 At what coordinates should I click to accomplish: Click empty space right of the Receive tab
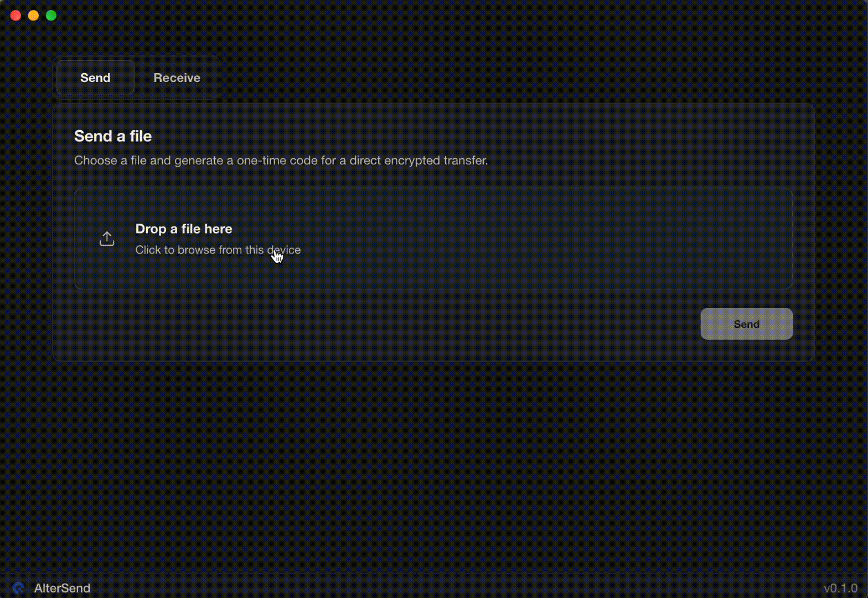pos(498,78)
